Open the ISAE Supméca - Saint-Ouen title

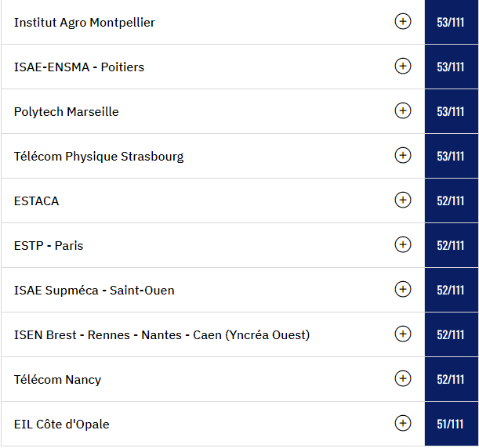pyautogui.click(x=94, y=291)
